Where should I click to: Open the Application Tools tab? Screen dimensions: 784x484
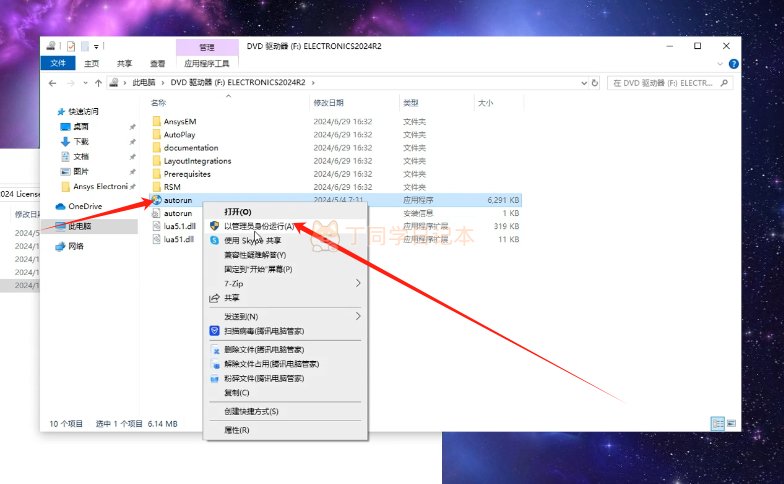click(x=206, y=64)
